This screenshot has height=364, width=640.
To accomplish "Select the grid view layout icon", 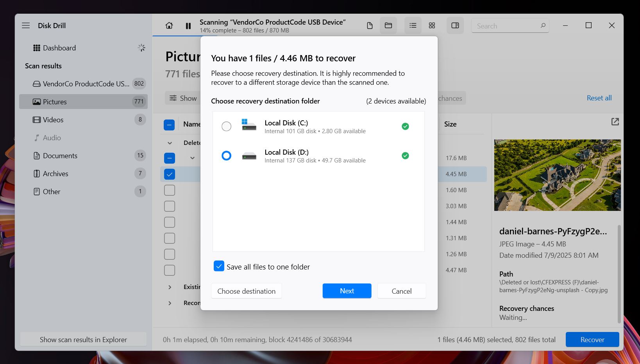I will click(x=432, y=25).
